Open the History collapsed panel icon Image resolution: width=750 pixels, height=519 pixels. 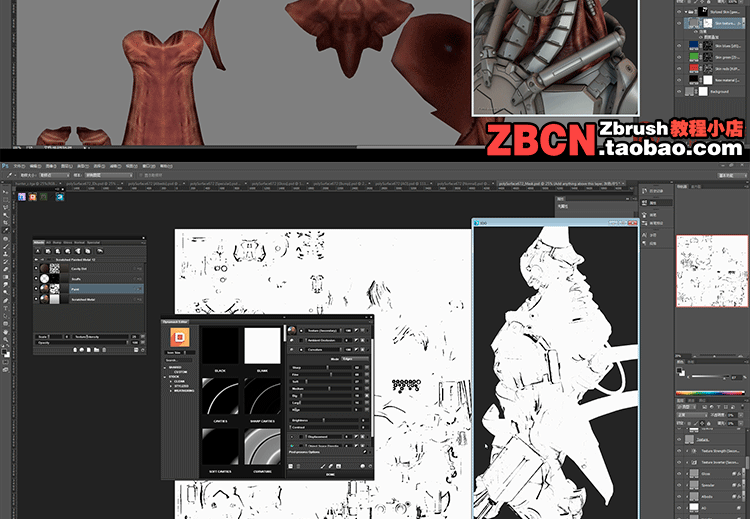644,191
